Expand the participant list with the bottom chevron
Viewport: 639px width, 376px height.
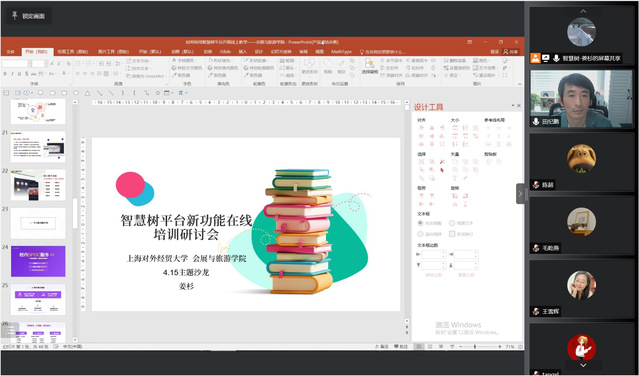click(x=583, y=365)
